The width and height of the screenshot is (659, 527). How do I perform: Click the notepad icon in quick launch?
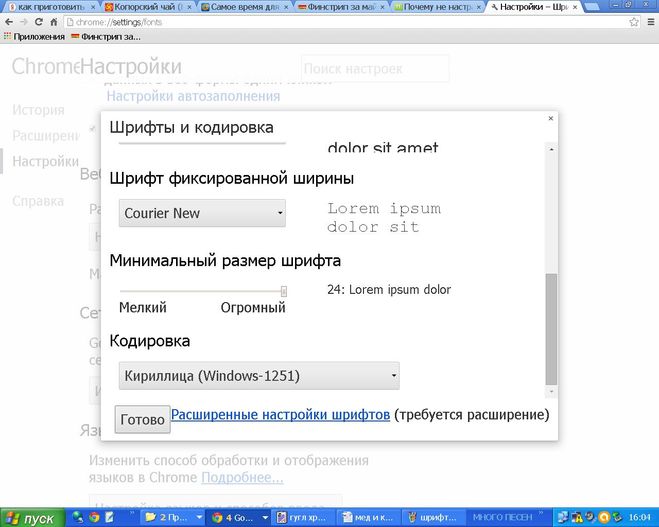(109, 517)
